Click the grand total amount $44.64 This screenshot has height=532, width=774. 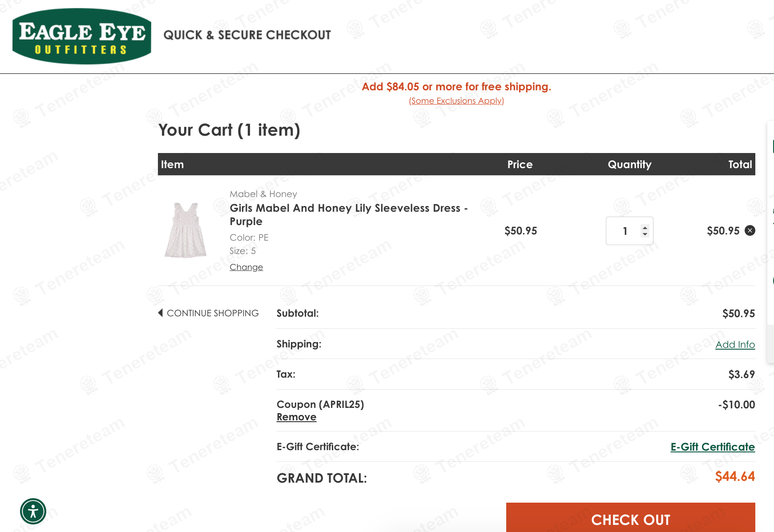click(735, 476)
